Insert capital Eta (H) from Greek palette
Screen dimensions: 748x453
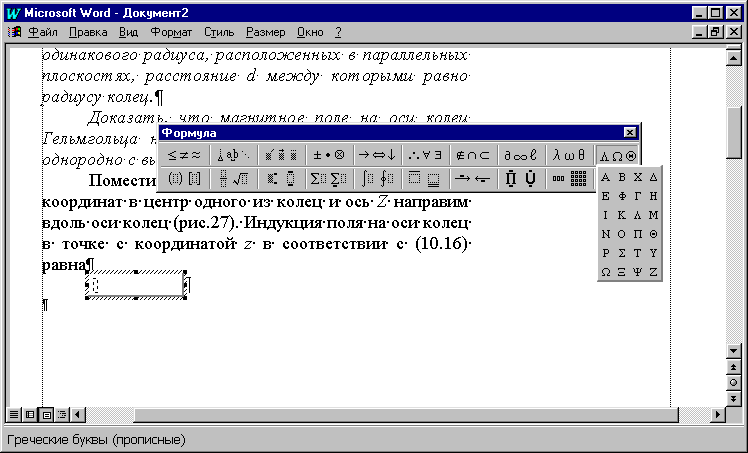point(654,196)
